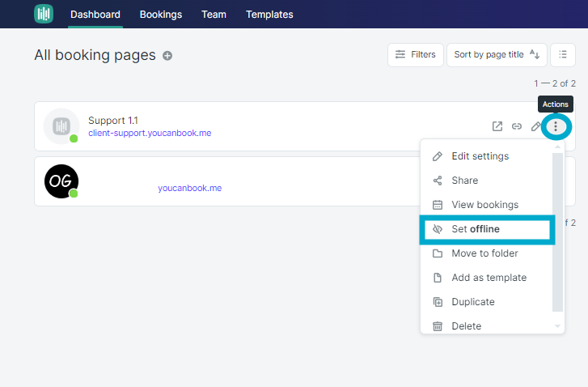The height and width of the screenshot is (387, 588).
Task: Click the YouCanBookMe logo icon
Action: [x=44, y=14]
